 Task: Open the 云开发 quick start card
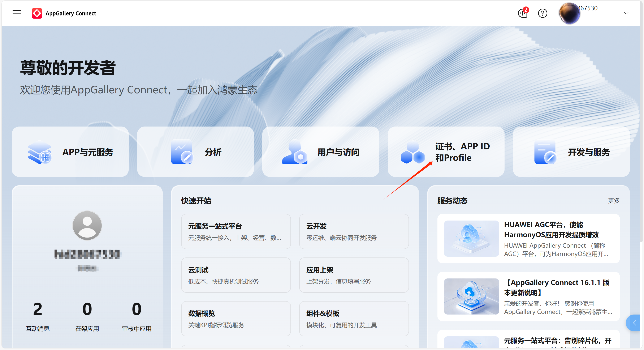pos(354,231)
